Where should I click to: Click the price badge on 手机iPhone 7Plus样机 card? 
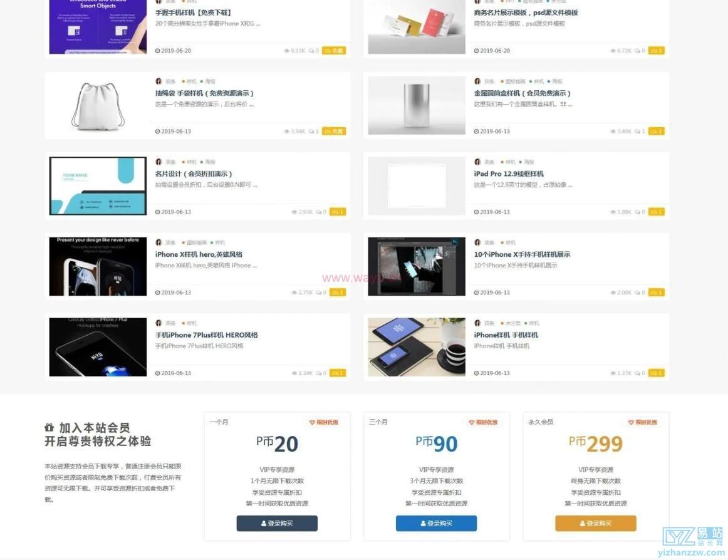point(338,373)
